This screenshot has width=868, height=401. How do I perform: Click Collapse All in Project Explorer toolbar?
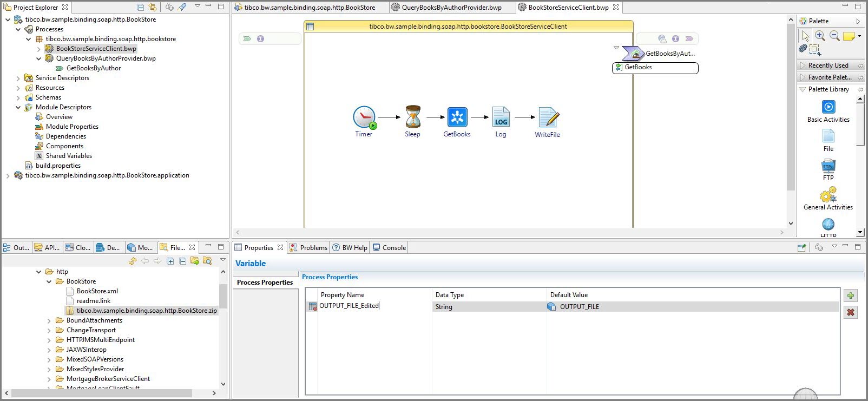click(x=141, y=7)
